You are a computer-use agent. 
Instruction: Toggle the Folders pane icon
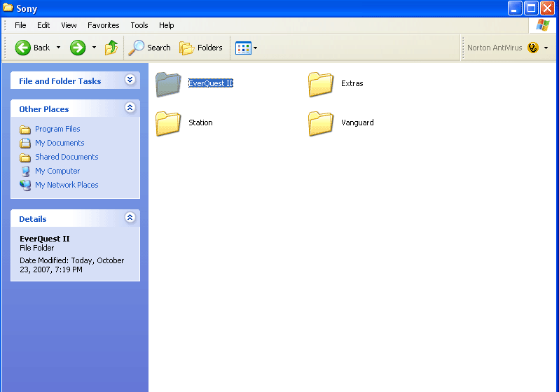pos(186,48)
